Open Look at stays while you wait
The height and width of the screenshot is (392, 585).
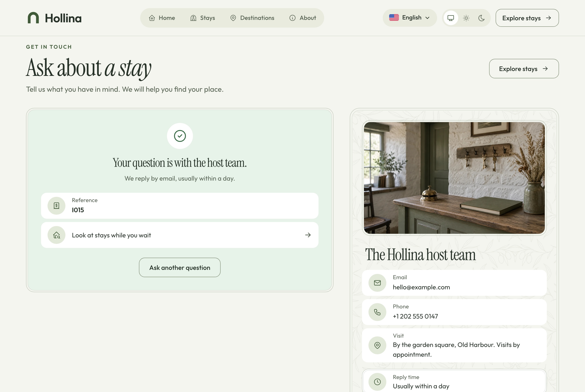click(x=180, y=235)
